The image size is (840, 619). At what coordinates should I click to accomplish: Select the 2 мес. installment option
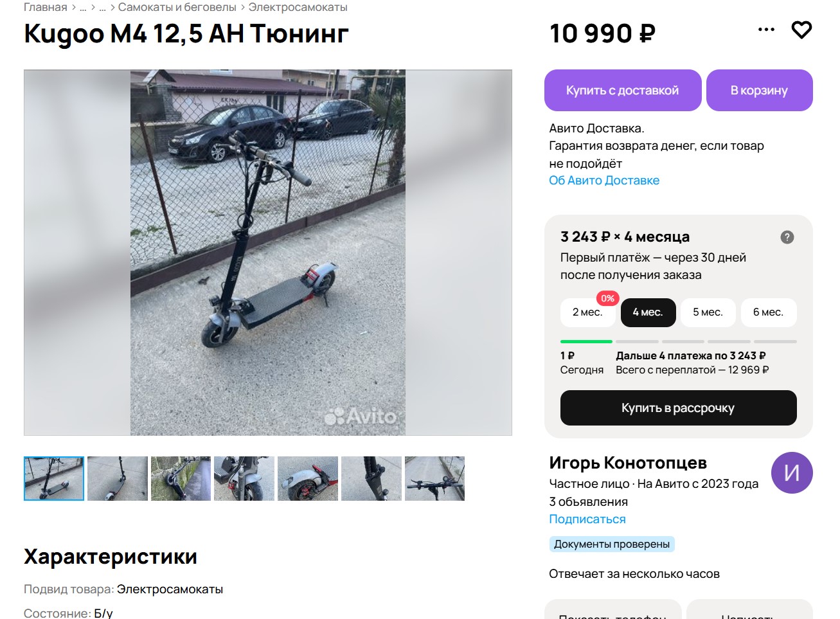coord(587,312)
